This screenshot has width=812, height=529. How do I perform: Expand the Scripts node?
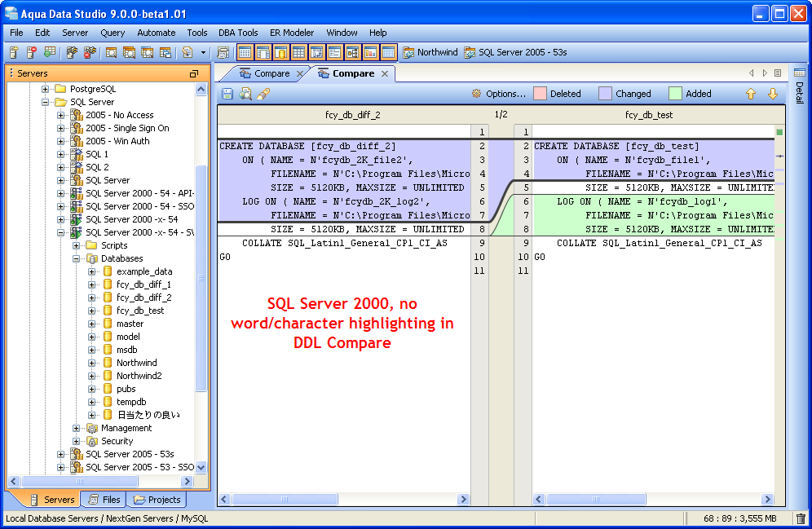(76, 245)
